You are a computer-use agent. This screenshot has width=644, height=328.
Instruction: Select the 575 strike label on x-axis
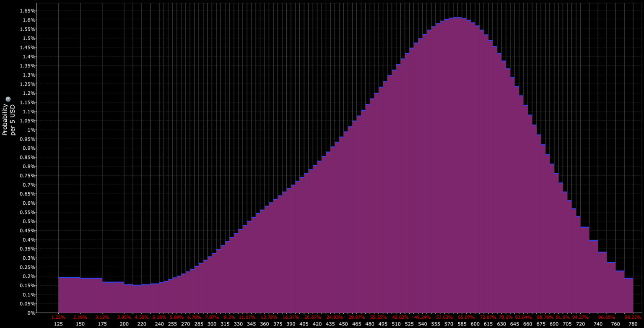[453, 324]
